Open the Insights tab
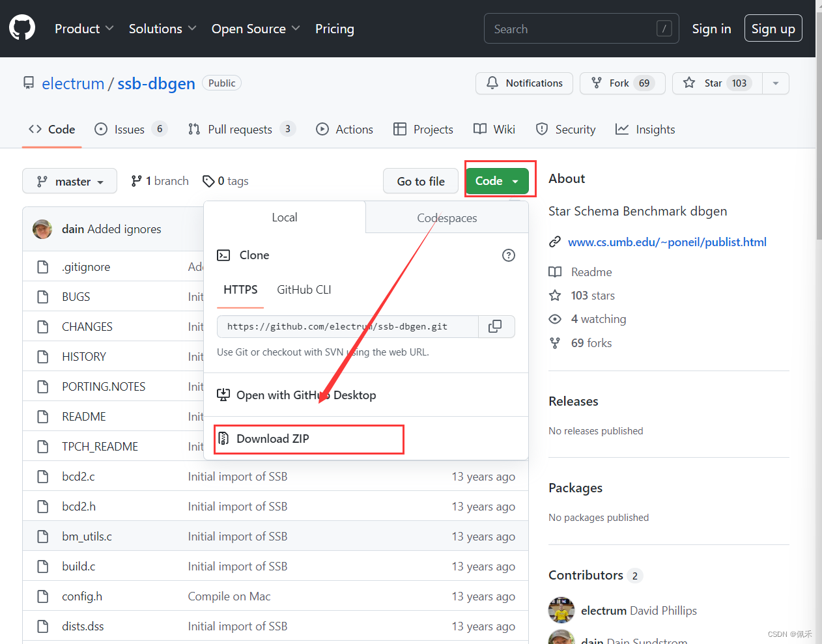The height and width of the screenshot is (644, 822). [x=645, y=129]
